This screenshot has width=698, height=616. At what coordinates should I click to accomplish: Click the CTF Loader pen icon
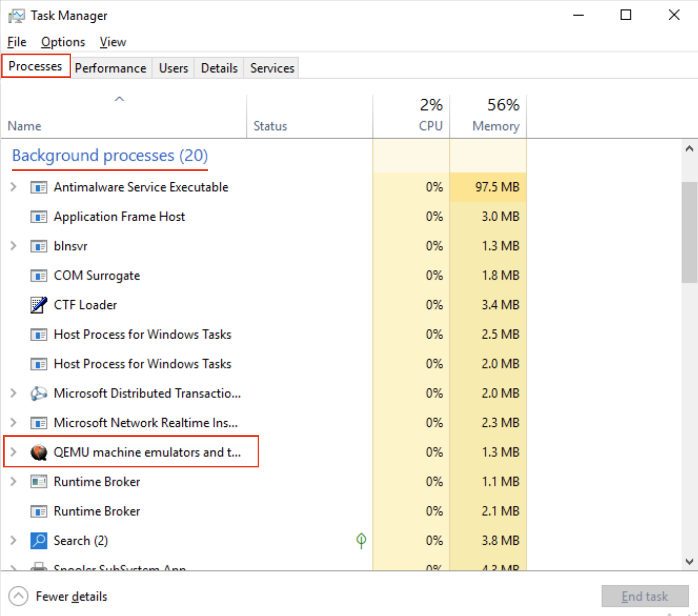point(38,305)
